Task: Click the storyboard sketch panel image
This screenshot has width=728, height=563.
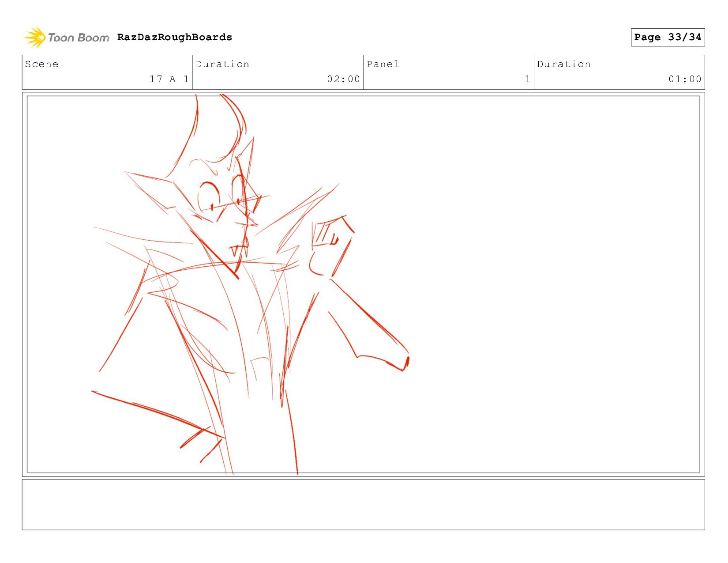Action: coord(363,284)
